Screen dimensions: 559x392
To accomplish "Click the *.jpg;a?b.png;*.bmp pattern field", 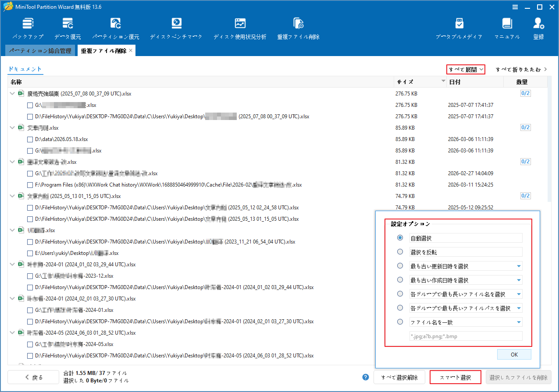I will point(466,336).
